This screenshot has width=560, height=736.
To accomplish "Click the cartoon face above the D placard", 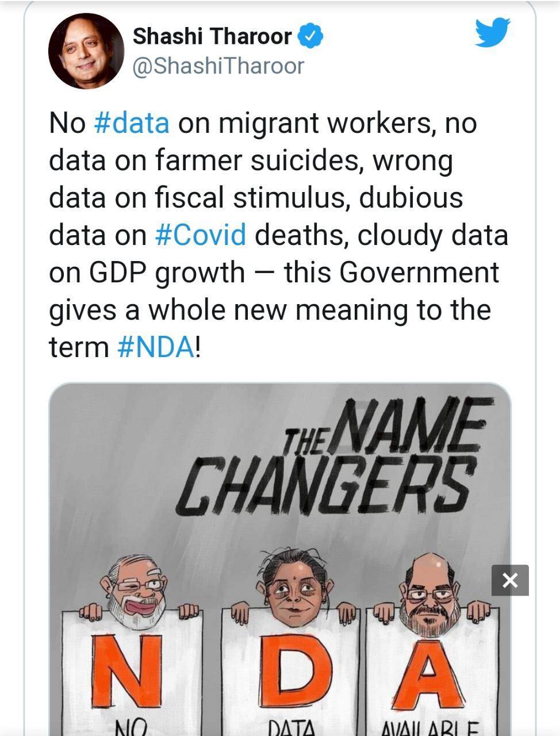I will pos(293,586).
